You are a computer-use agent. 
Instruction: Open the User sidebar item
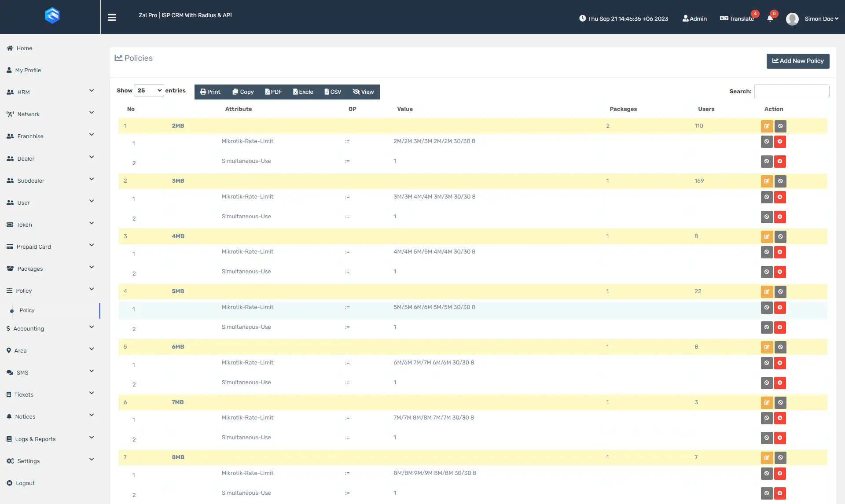tap(50, 202)
